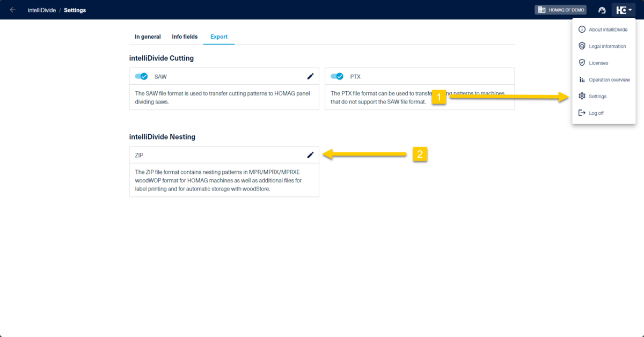Click the back arrow in the top bar
644x337 pixels.
pyautogui.click(x=12, y=10)
